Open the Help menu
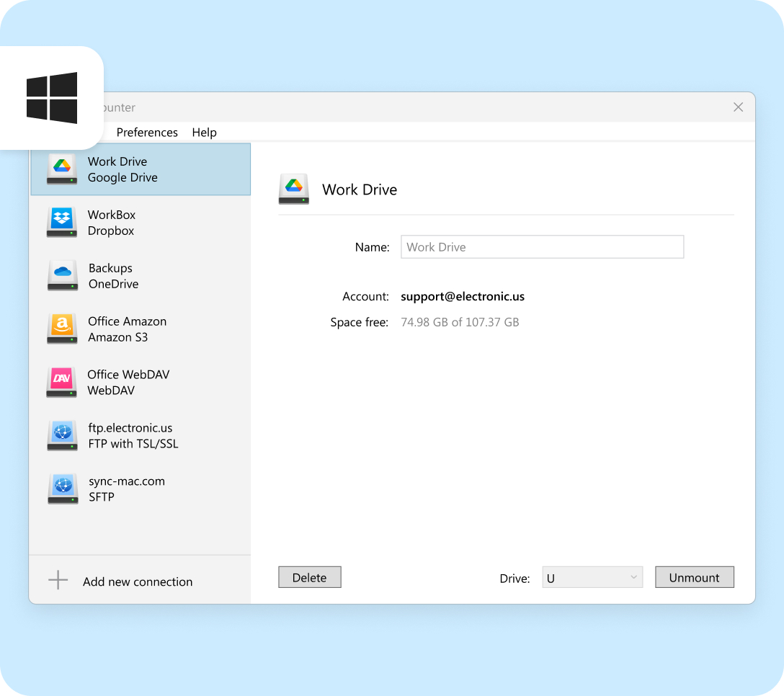Viewport: 784px width, 696px height. pyautogui.click(x=204, y=133)
